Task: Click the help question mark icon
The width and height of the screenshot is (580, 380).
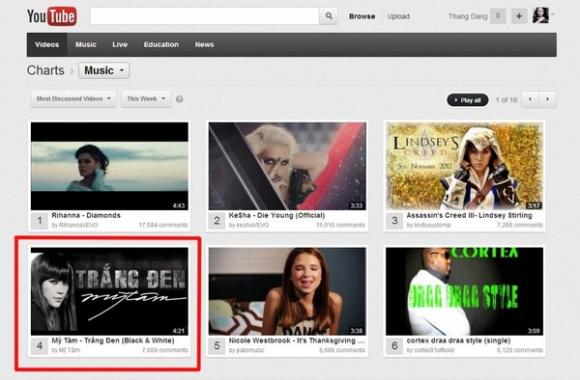Action: tap(179, 99)
